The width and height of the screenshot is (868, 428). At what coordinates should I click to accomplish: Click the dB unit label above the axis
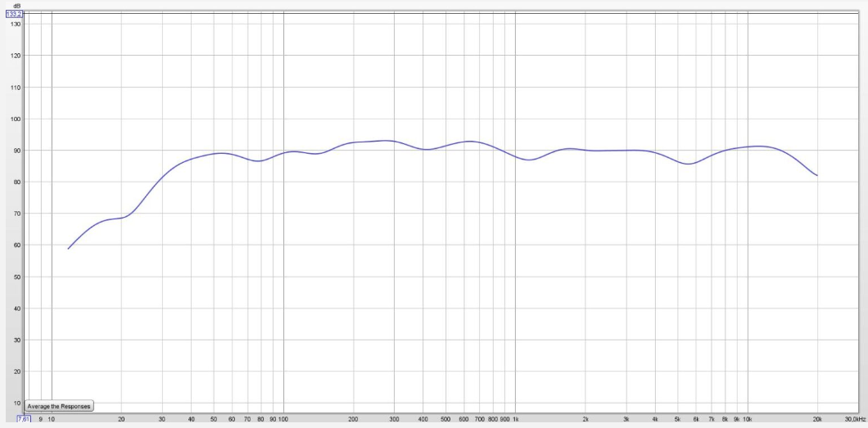[16, 7]
